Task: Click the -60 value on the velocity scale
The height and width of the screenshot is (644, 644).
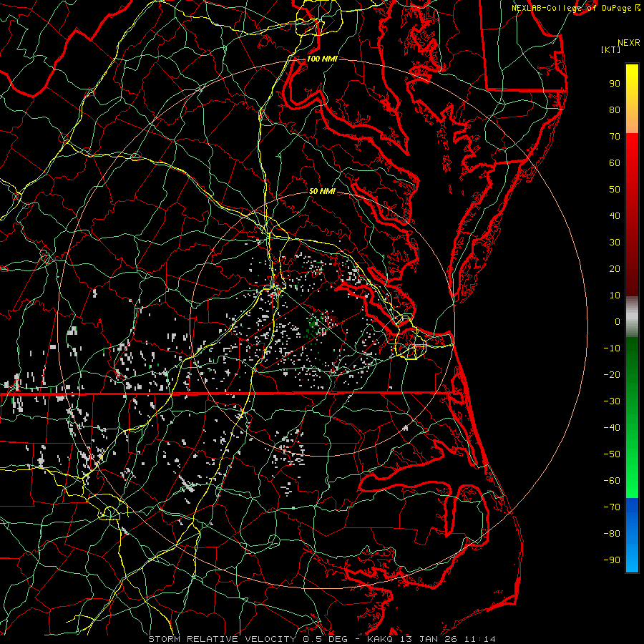Action: click(612, 481)
